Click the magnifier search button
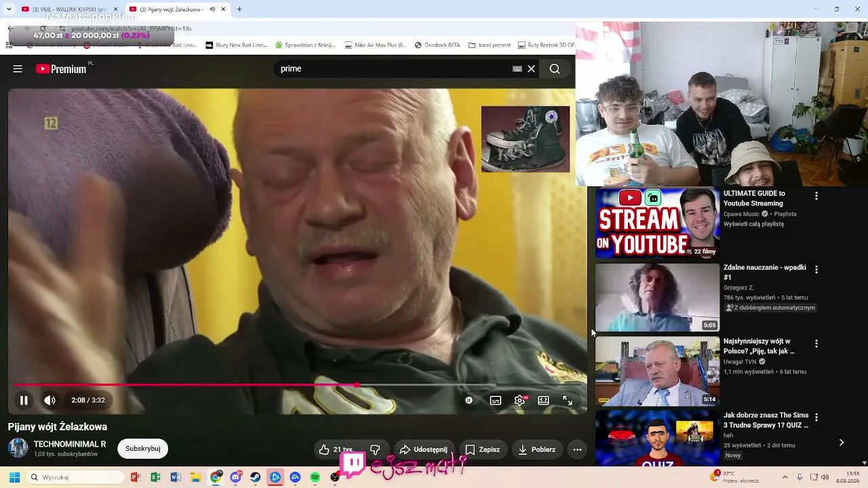This screenshot has height=488, width=868. coord(555,68)
